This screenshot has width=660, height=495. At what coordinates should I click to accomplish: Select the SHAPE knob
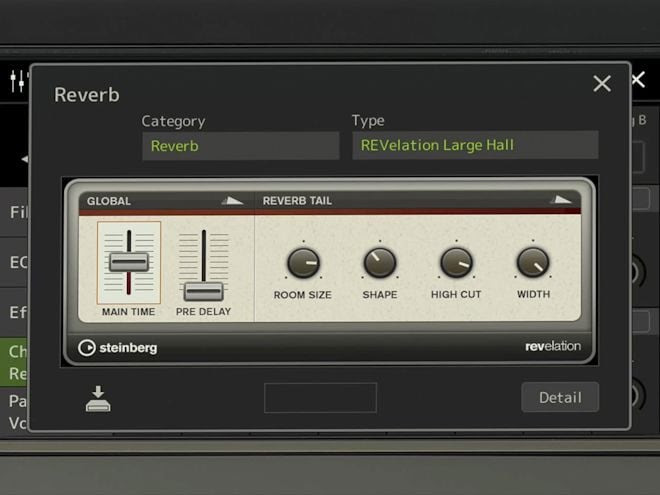(x=379, y=263)
